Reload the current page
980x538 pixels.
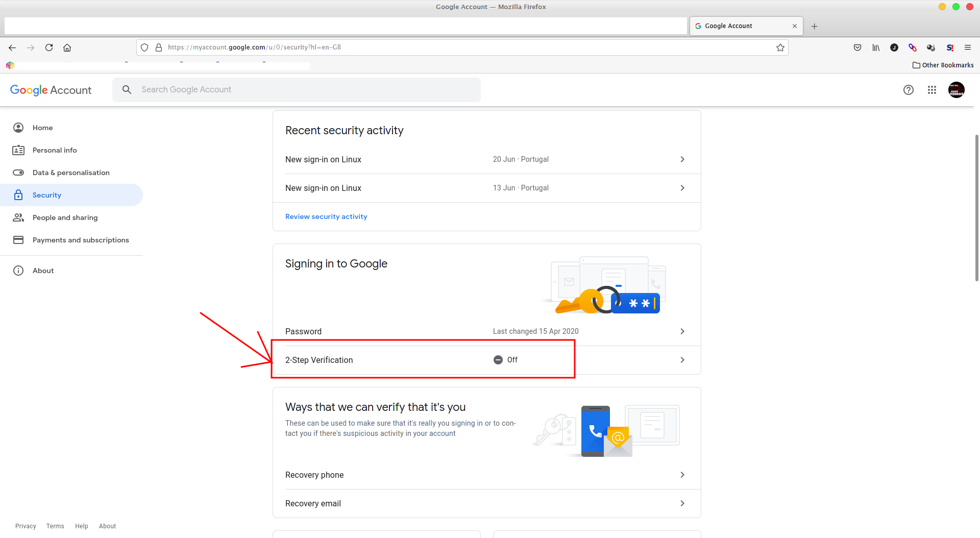point(49,47)
